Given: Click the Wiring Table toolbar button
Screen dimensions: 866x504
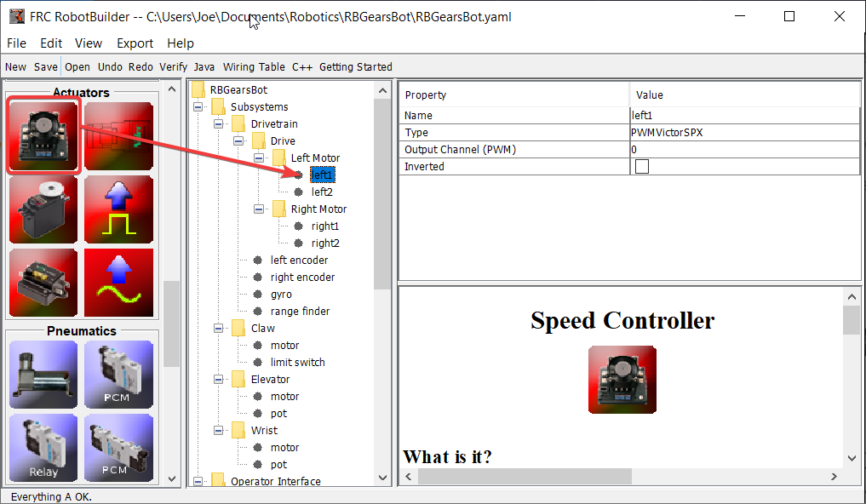Looking at the screenshot, I should coord(254,66).
